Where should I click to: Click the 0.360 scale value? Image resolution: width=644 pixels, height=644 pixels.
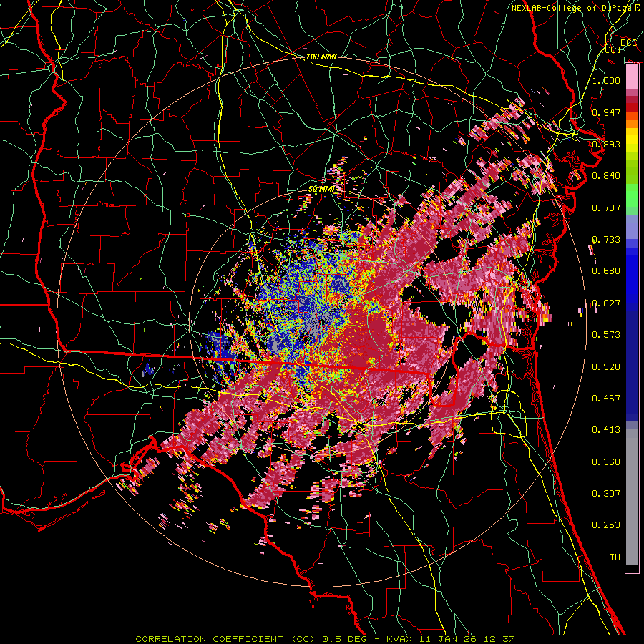(606, 462)
